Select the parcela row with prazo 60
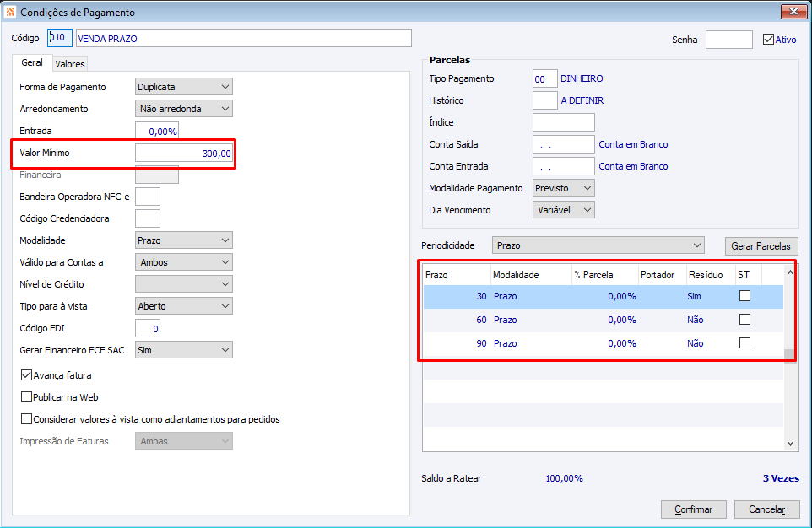 pos(604,320)
